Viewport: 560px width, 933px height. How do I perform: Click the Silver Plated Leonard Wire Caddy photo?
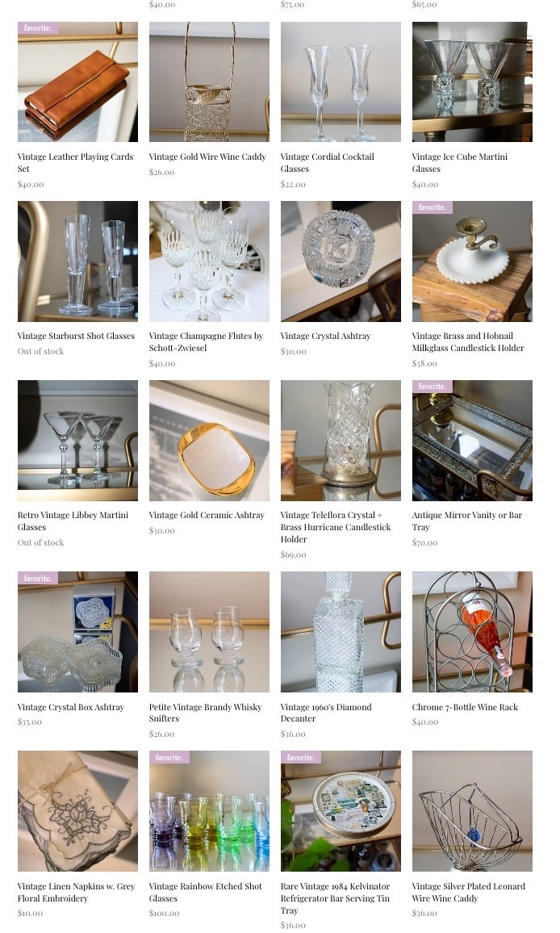click(472, 811)
